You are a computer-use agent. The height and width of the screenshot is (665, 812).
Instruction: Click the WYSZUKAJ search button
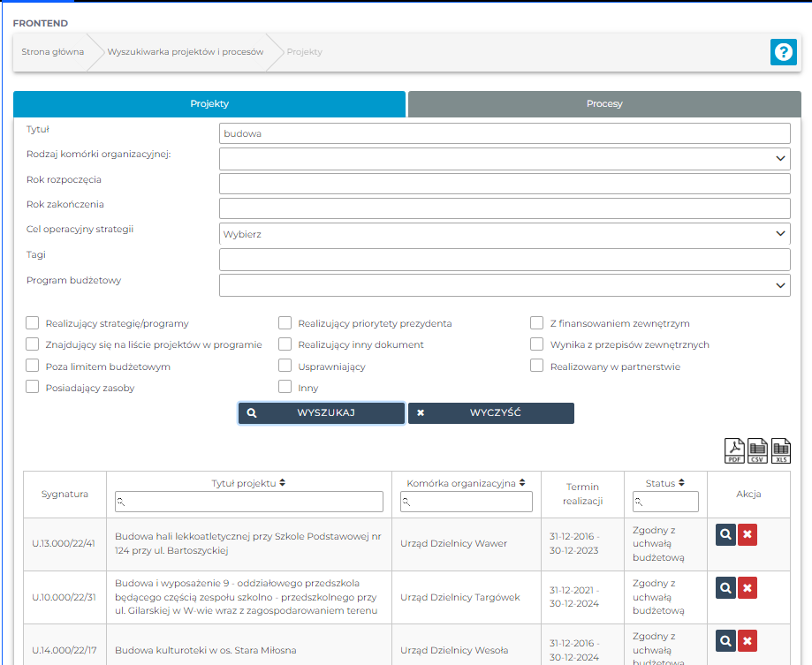(x=322, y=412)
